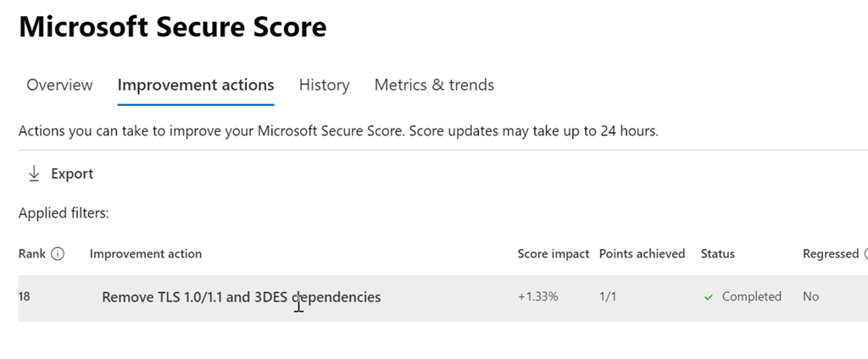Click the green Completed checkmark icon
Image resolution: width=868 pixels, height=359 pixels.
(709, 297)
